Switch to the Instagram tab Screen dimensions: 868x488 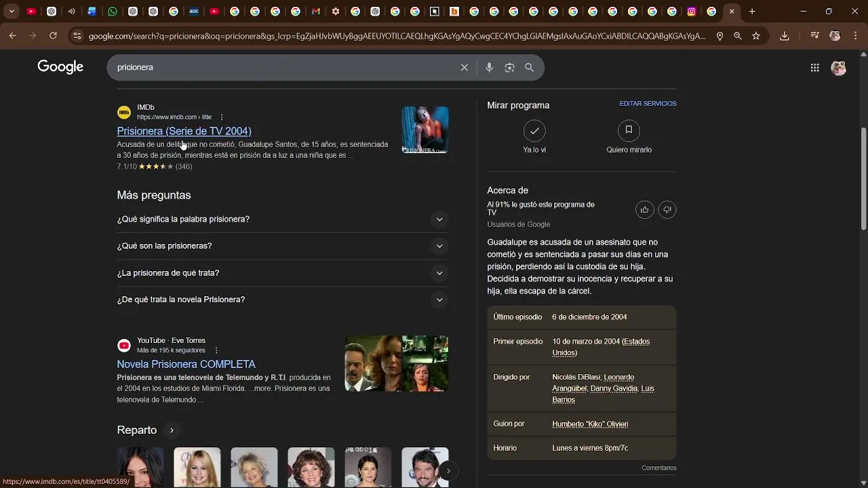pyautogui.click(x=692, y=12)
